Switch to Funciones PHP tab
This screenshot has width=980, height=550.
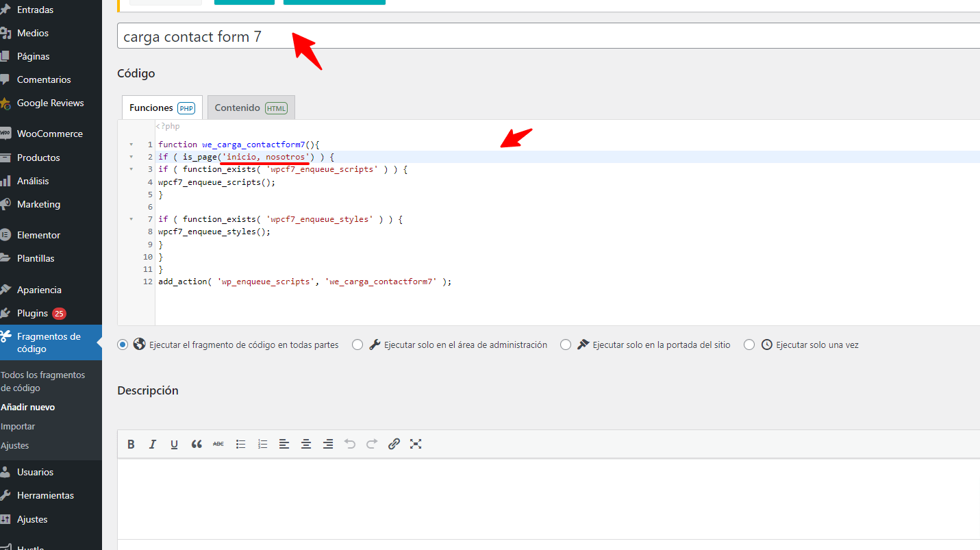(162, 108)
